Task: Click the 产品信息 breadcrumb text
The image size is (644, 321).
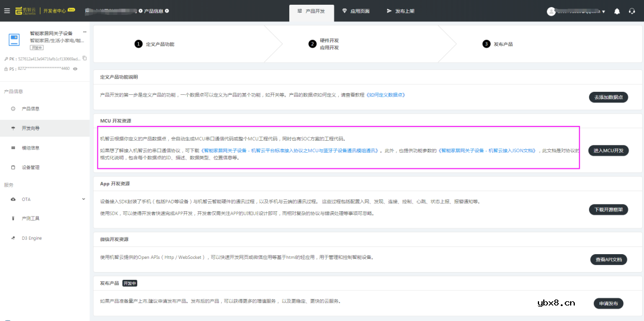Action: tap(153, 11)
